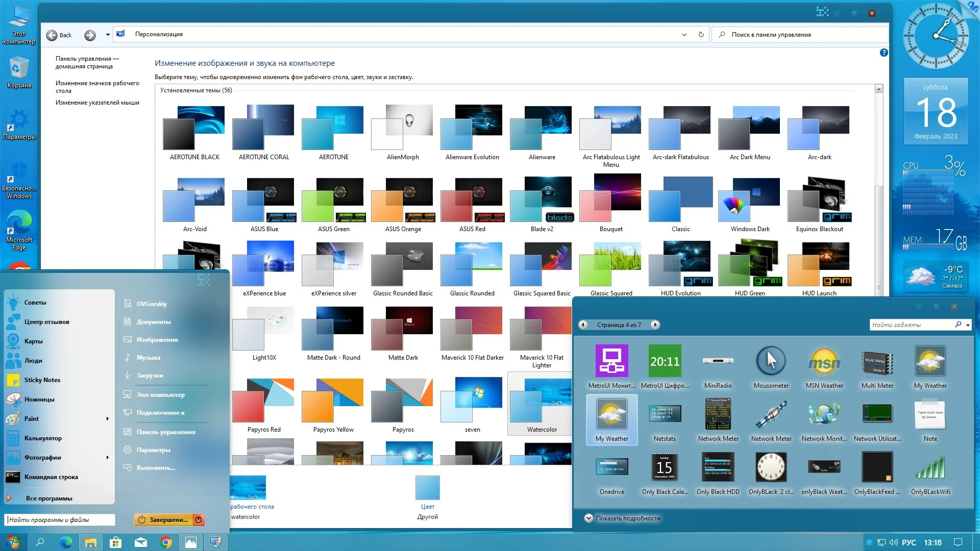This screenshot has width=980, height=551.
Task: Open Sticky Notes from Start menu
Action: (x=42, y=380)
